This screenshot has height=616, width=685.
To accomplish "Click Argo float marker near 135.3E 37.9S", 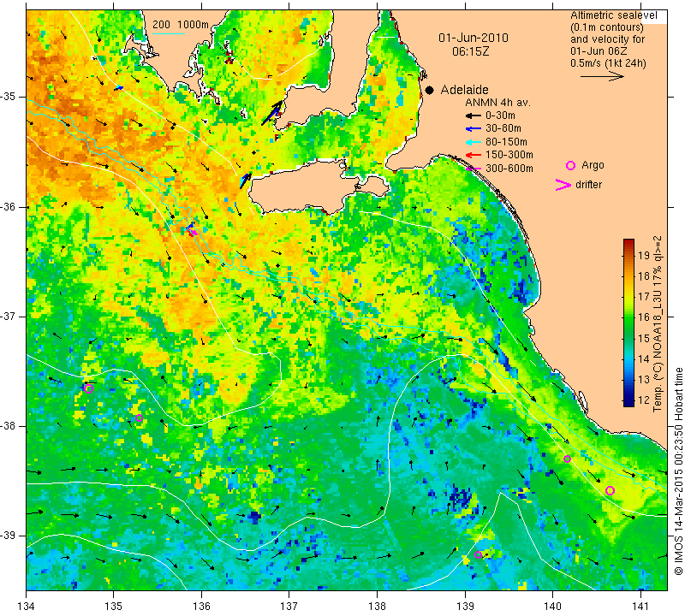I will [139, 418].
